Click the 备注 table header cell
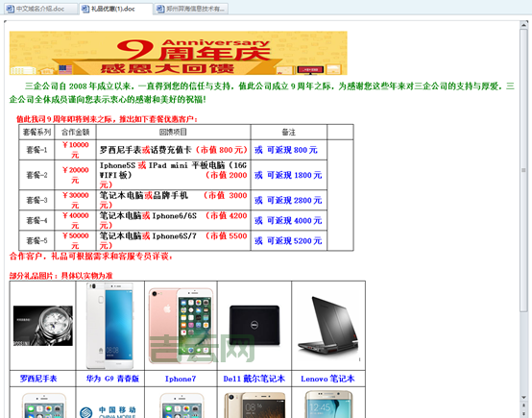532x418 pixels. [289, 132]
